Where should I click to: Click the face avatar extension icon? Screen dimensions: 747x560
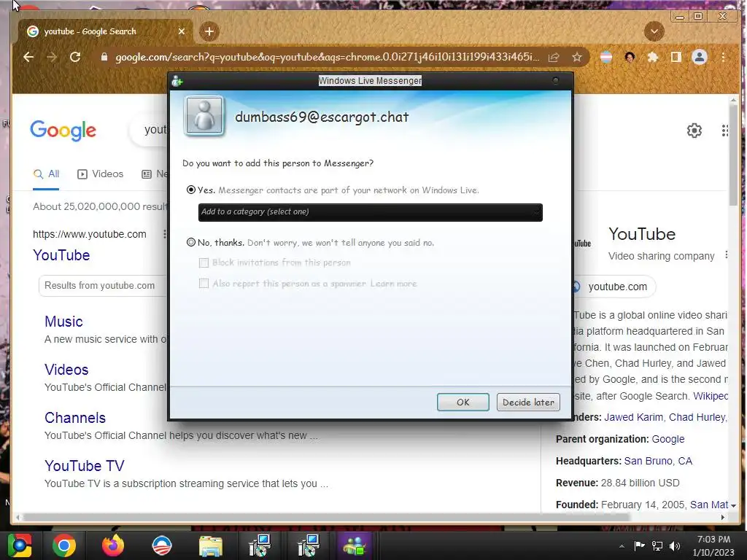(630, 57)
